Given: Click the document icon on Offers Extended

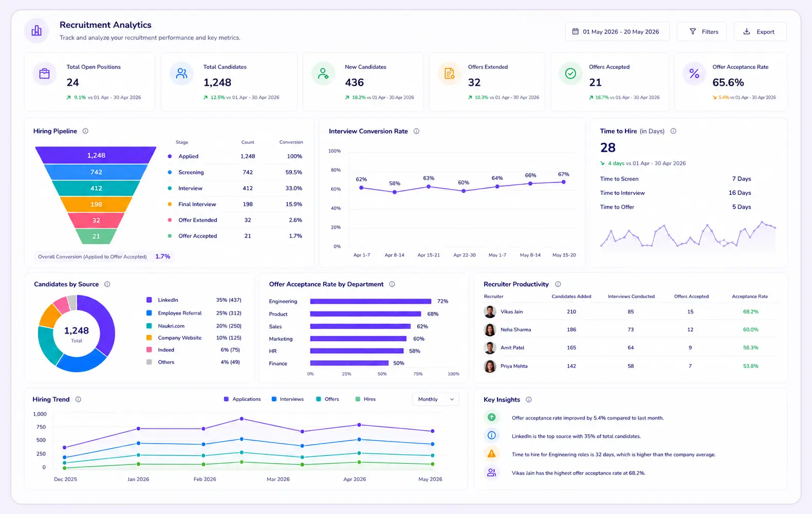Looking at the screenshot, I should (450, 74).
